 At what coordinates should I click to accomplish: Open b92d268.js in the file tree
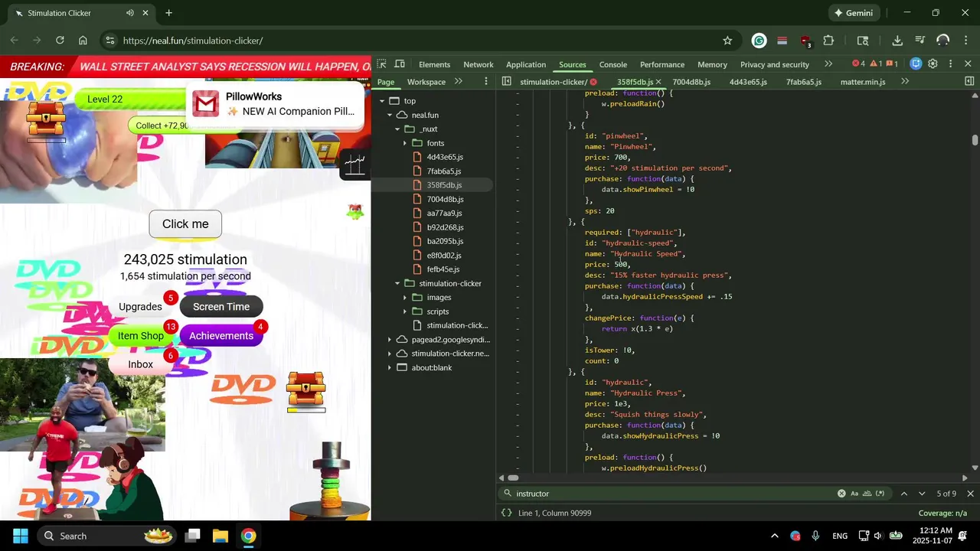445,227
